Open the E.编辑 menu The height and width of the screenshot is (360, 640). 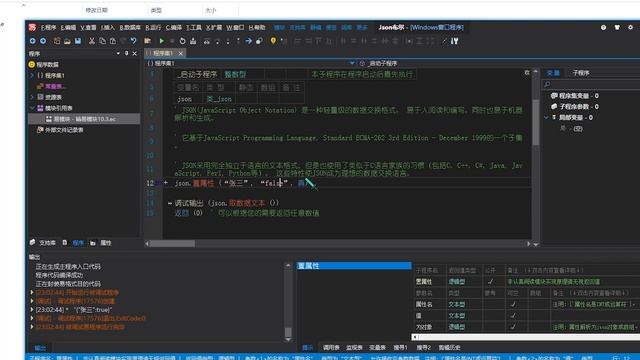(68, 27)
